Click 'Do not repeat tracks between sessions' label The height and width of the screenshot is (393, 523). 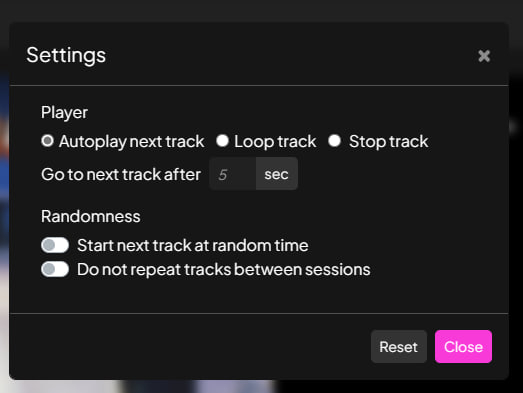tap(224, 270)
